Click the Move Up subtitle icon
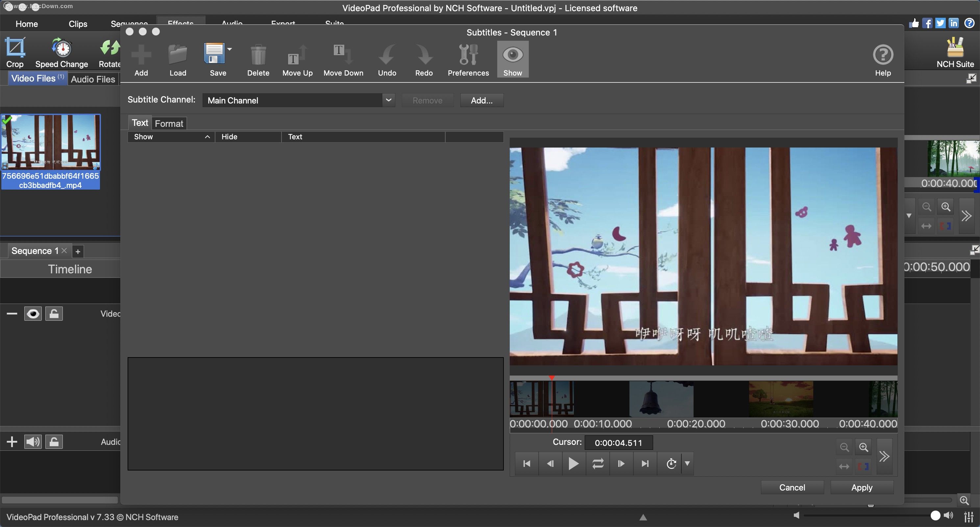This screenshot has height=527, width=980. pos(297,55)
